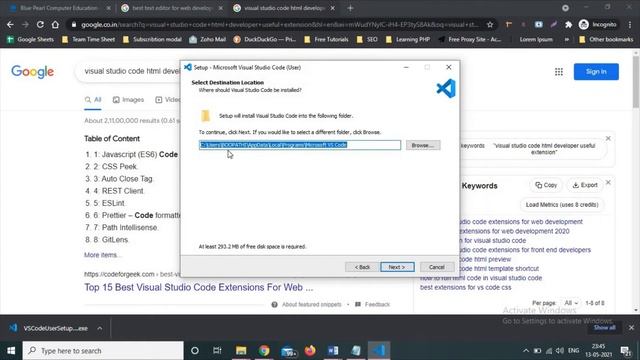The image size is (640, 360).
Task: Click the Chrome home icon
Action: click(55, 24)
